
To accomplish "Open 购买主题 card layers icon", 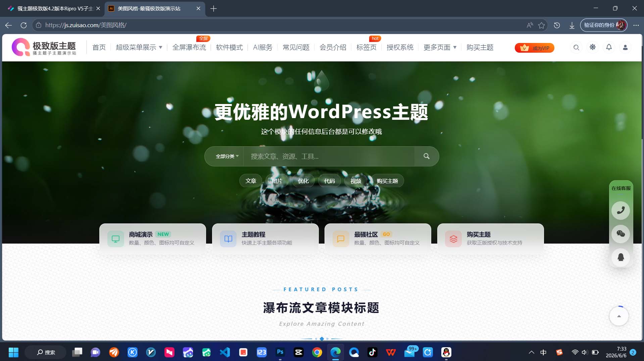I will 453,239.
